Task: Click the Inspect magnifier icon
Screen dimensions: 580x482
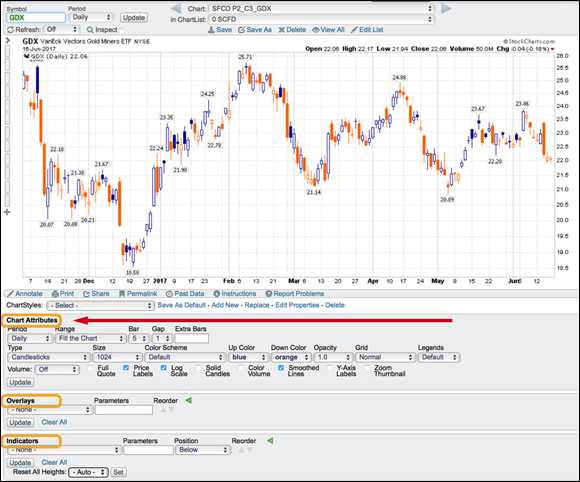Action: point(90,30)
